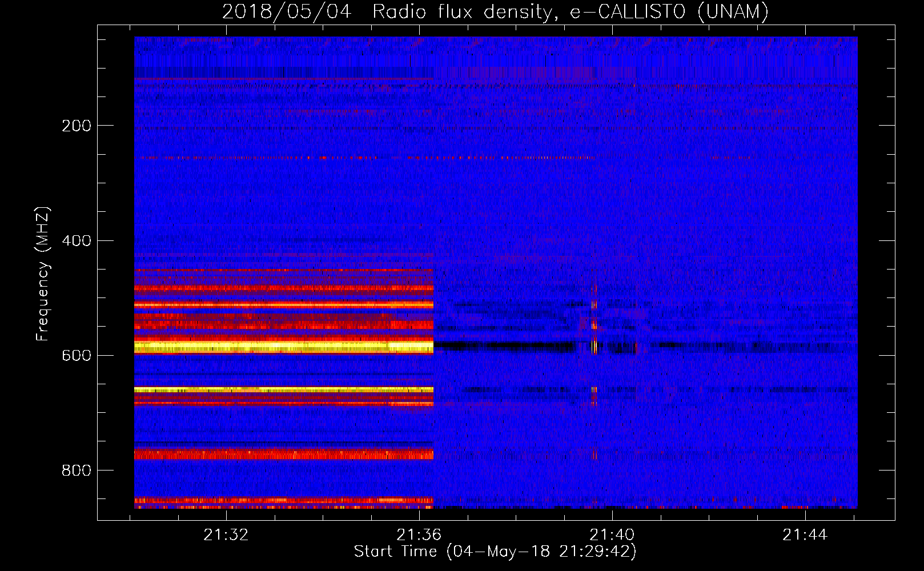Click the bright yellow band near 590 MHz

pyautogui.click(x=284, y=347)
